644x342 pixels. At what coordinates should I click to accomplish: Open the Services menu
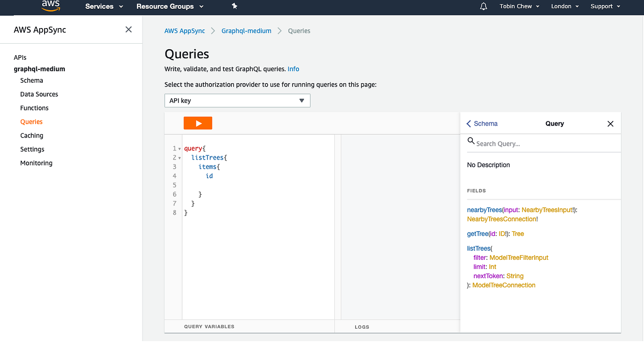(x=103, y=6)
